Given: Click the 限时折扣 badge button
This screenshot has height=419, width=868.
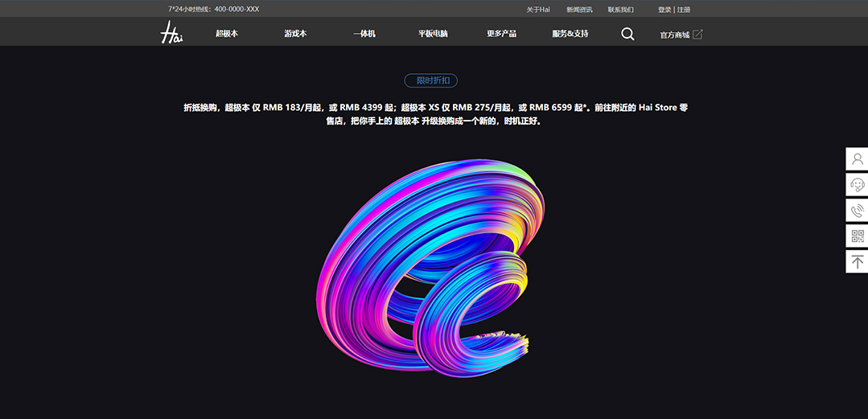Looking at the screenshot, I should coord(430,80).
